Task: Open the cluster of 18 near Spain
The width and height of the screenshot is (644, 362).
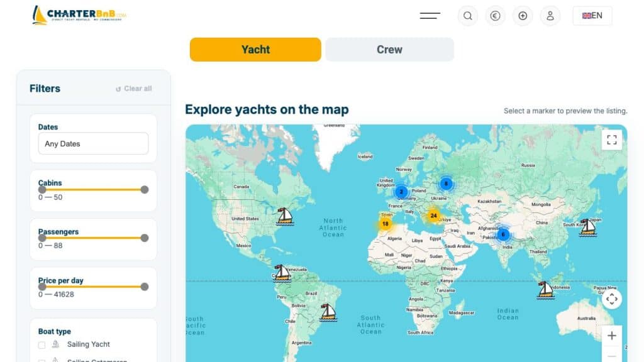Action: 385,224
